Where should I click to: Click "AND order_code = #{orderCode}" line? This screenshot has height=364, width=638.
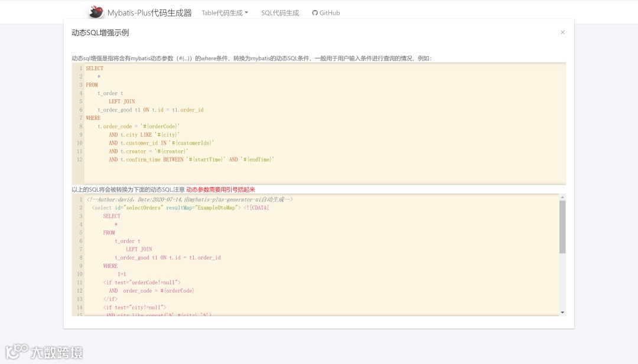coord(151,291)
